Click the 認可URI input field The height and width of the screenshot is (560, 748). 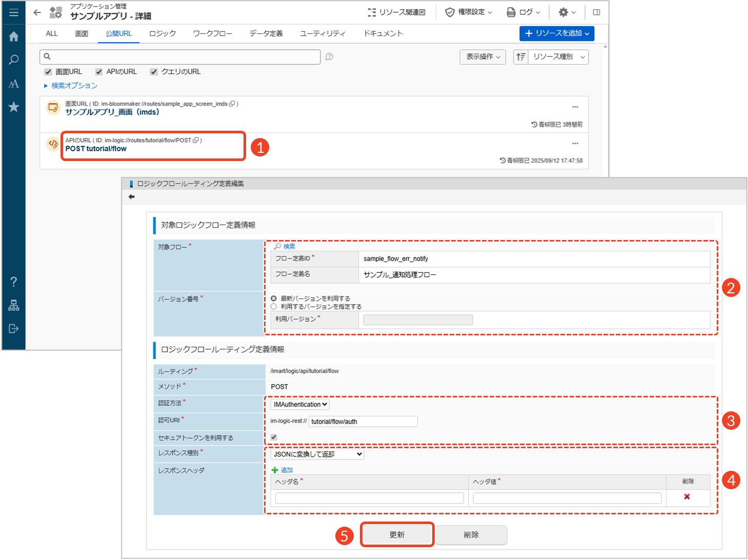pos(363,422)
